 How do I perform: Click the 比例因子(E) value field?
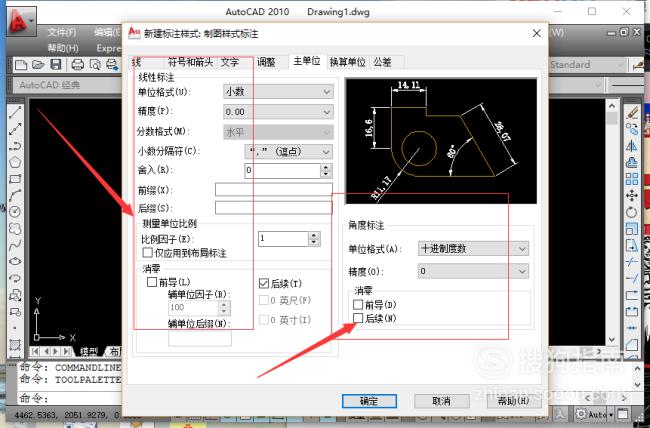[x=284, y=238]
